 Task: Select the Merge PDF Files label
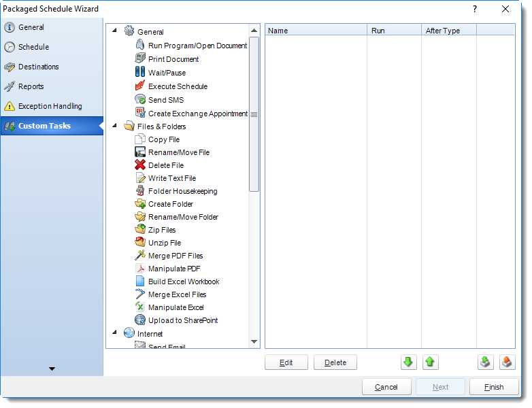click(x=176, y=256)
